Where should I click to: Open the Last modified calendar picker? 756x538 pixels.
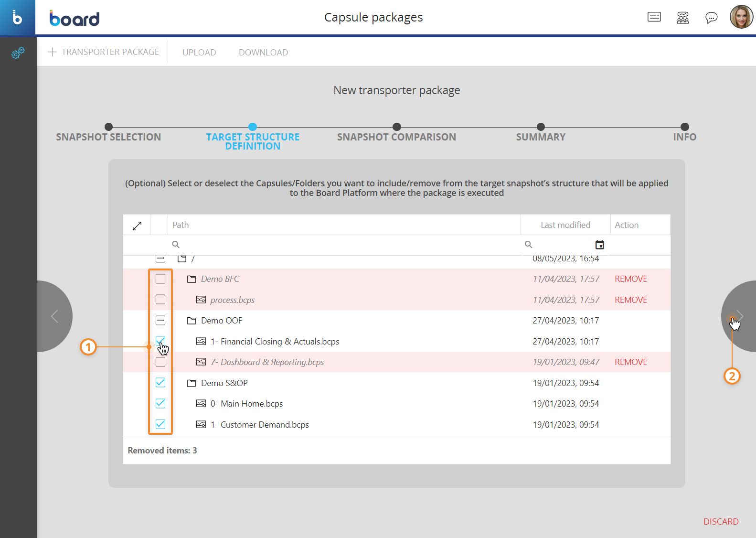[x=600, y=245]
